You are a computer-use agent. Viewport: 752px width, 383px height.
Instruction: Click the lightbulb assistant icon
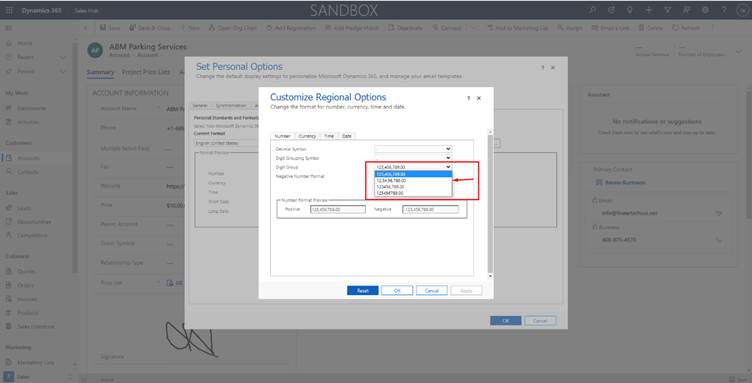pos(630,10)
